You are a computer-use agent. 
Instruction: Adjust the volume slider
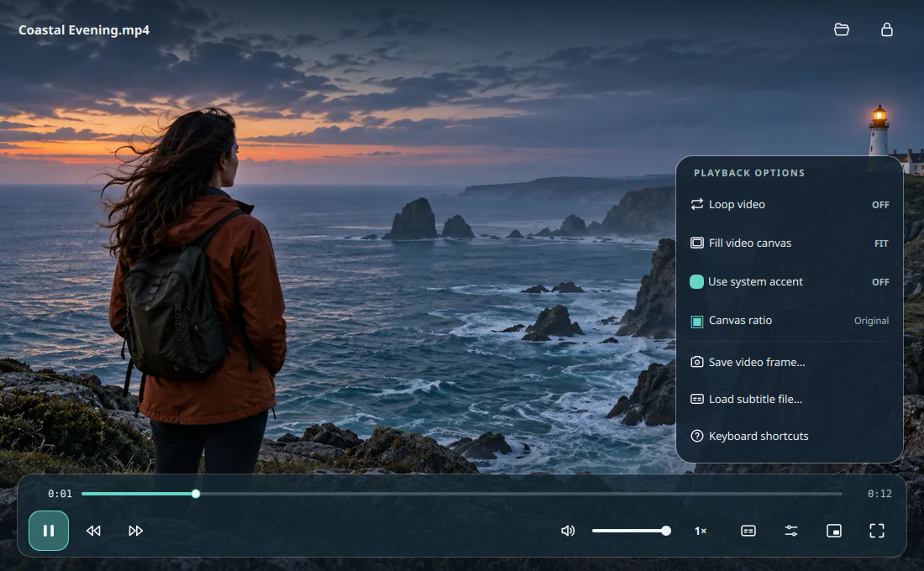pos(632,531)
